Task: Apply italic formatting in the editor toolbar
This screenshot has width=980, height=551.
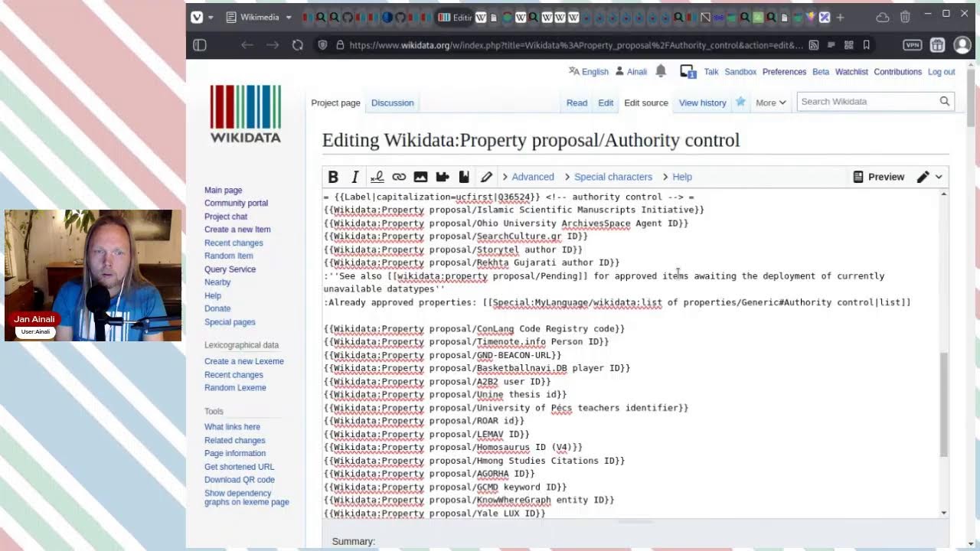Action: 354,177
